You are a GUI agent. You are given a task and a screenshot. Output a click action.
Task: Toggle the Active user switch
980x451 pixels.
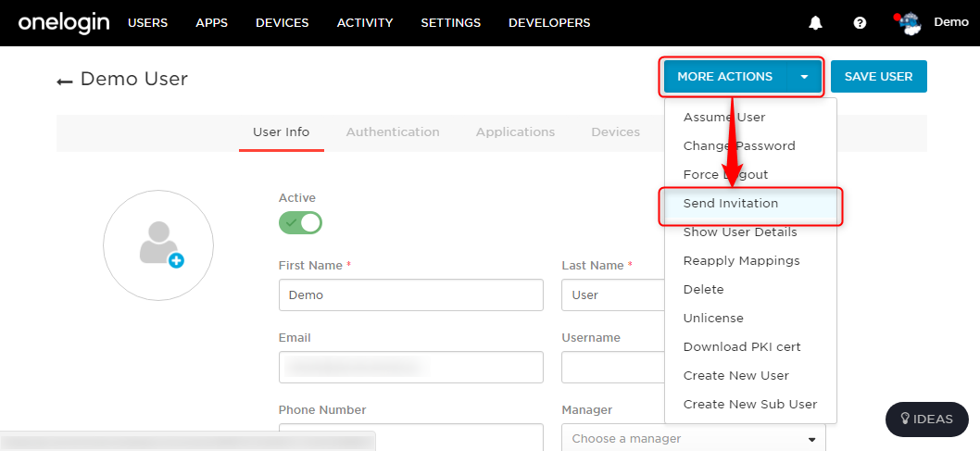[301, 222]
